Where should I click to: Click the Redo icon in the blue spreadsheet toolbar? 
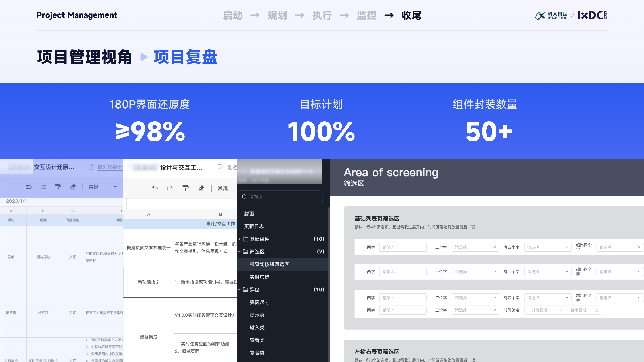[43, 187]
